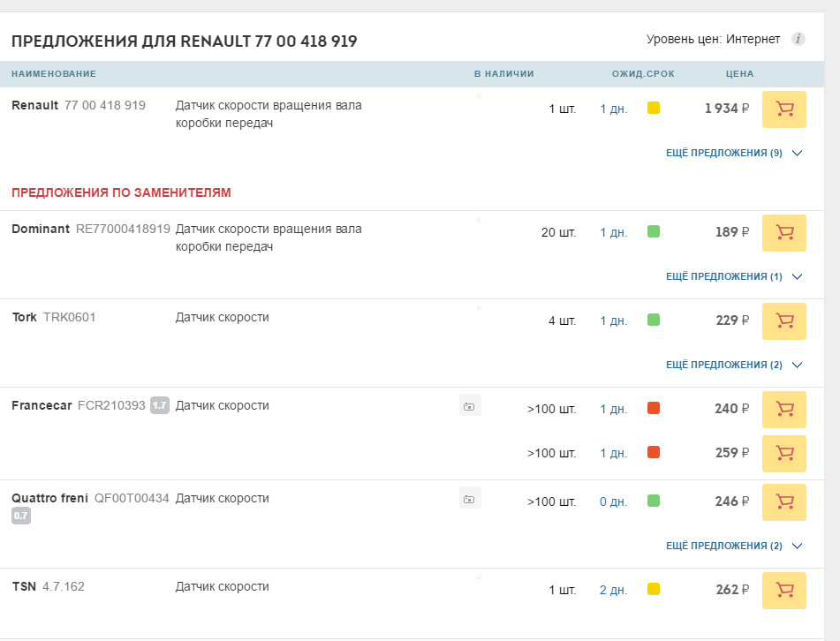Open photo icon for Francecar FCR210393
The image size is (840, 641).
[470, 407]
